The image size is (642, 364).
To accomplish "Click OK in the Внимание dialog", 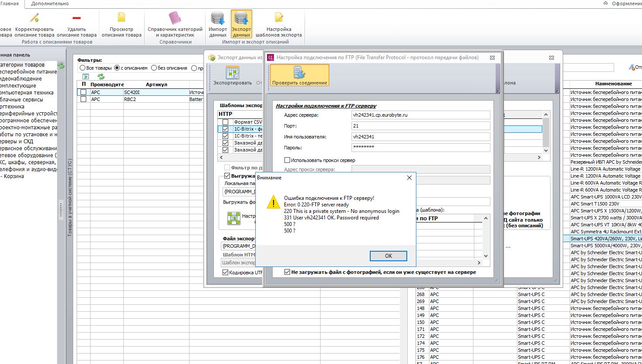I will pyautogui.click(x=388, y=256).
